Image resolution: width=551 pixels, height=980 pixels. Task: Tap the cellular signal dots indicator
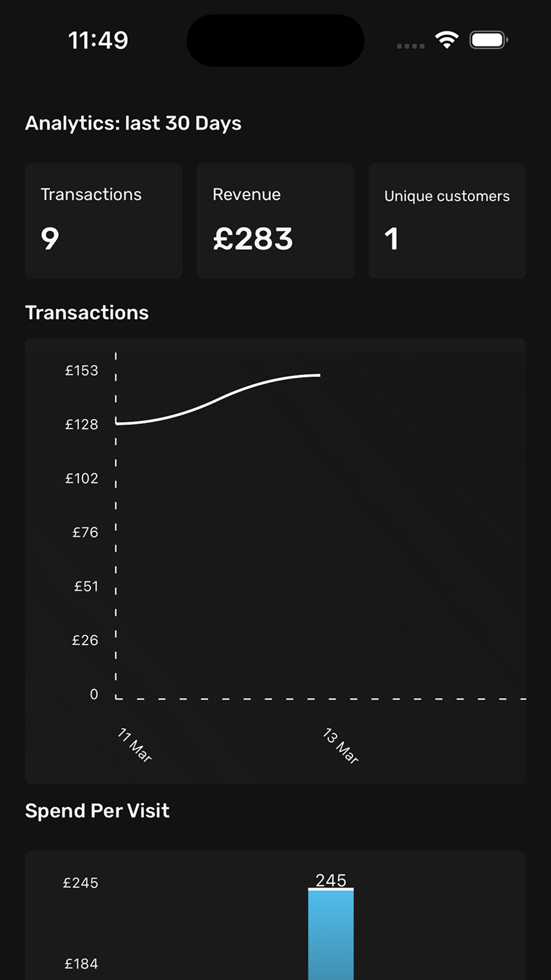pyautogui.click(x=410, y=46)
